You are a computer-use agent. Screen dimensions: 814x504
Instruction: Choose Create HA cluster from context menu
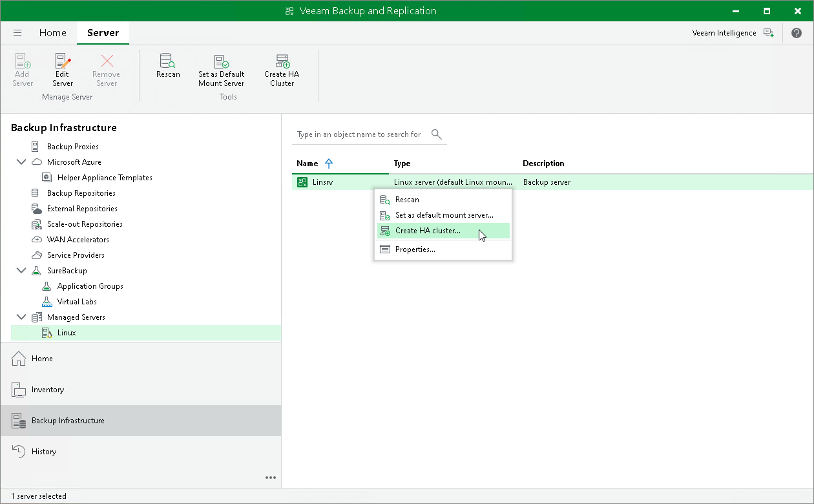(x=428, y=230)
